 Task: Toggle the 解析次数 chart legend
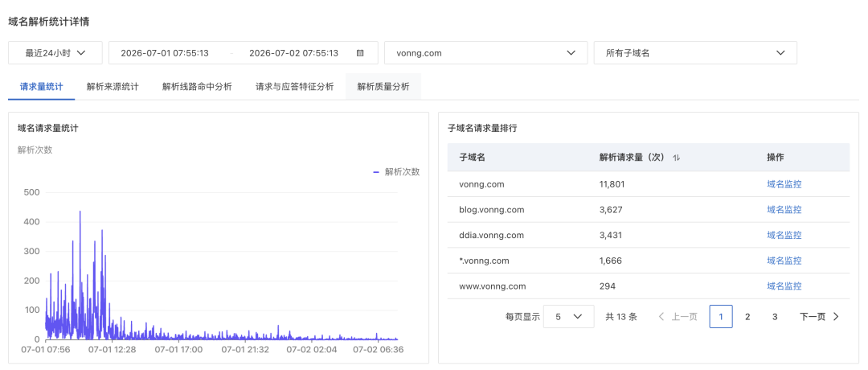click(x=396, y=172)
